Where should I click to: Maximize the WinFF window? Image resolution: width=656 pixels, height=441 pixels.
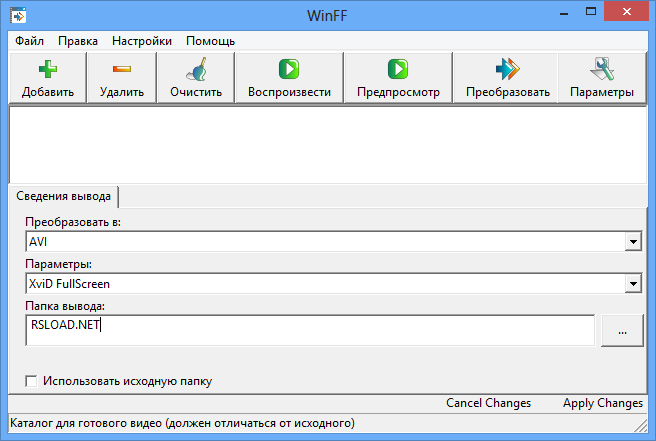[591, 13]
